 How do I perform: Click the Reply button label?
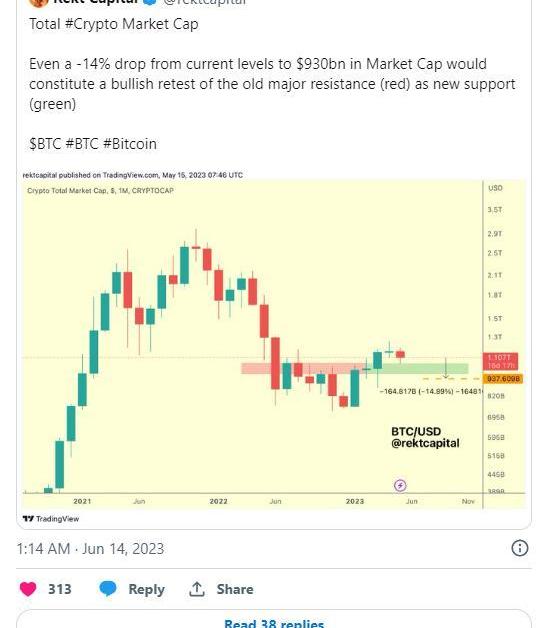coord(146,589)
